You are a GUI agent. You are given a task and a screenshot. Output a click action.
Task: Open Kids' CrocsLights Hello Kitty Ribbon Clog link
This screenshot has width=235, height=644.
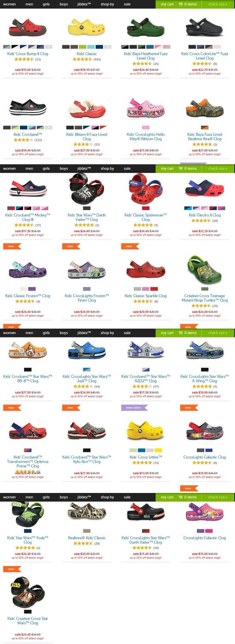click(146, 136)
